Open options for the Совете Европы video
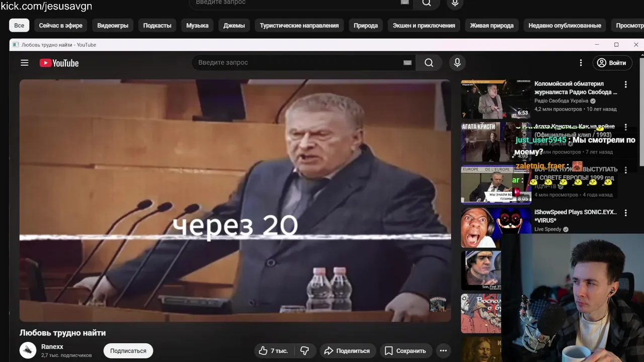This screenshot has width=644, height=362. 626,170
